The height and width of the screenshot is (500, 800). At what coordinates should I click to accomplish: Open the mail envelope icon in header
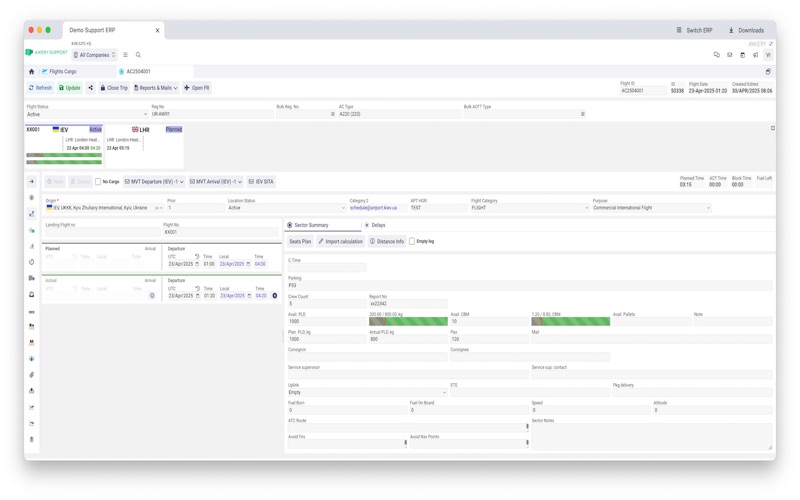coord(730,55)
